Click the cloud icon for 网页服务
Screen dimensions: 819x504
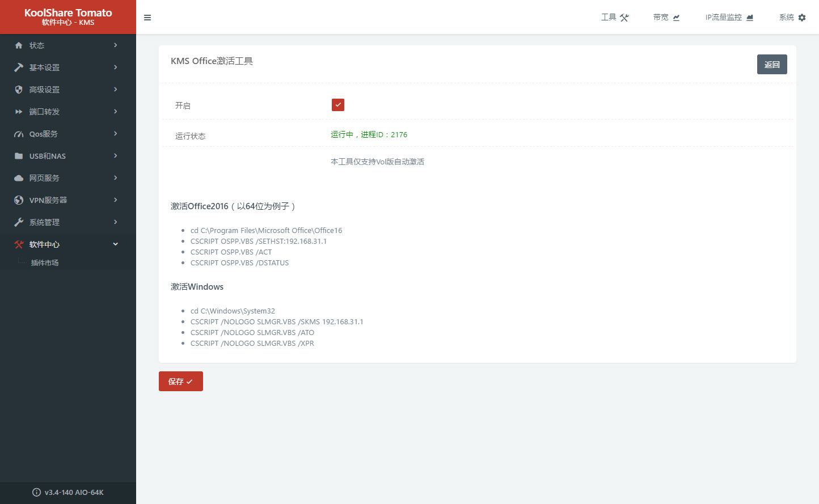click(19, 178)
